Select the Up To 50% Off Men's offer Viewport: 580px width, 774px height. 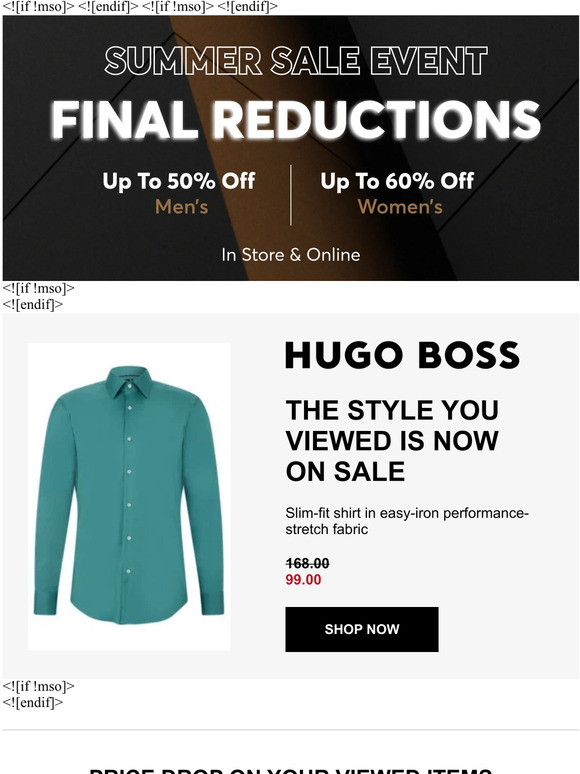click(x=179, y=193)
